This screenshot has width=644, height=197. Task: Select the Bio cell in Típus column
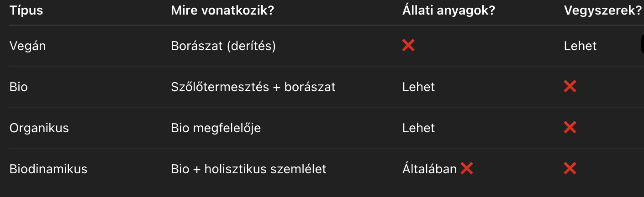coord(19,87)
